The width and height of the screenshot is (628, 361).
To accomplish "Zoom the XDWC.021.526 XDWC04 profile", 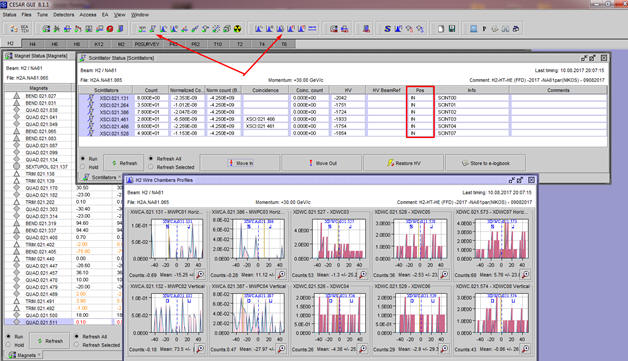I will 363,349.
